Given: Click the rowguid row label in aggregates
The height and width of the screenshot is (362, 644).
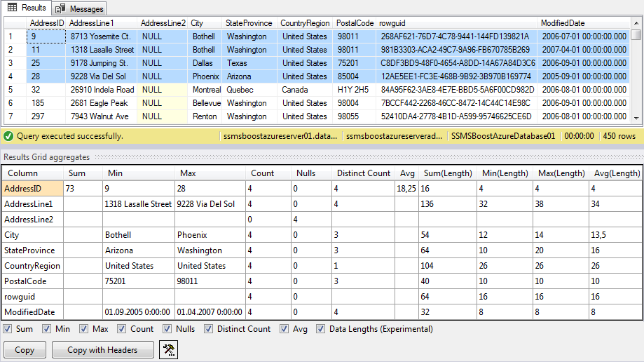Looking at the screenshot, I should pyautogui.click(x=32, y=297).
